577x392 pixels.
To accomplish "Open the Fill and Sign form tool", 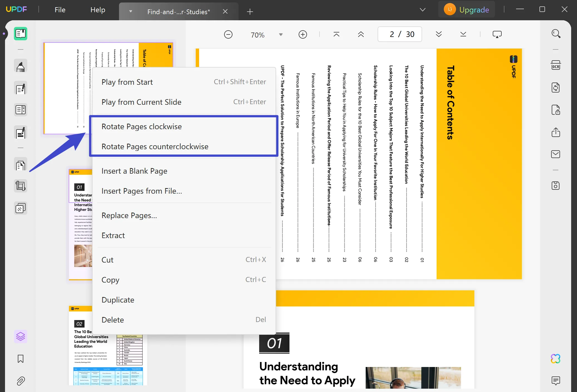I will point(21,133).
